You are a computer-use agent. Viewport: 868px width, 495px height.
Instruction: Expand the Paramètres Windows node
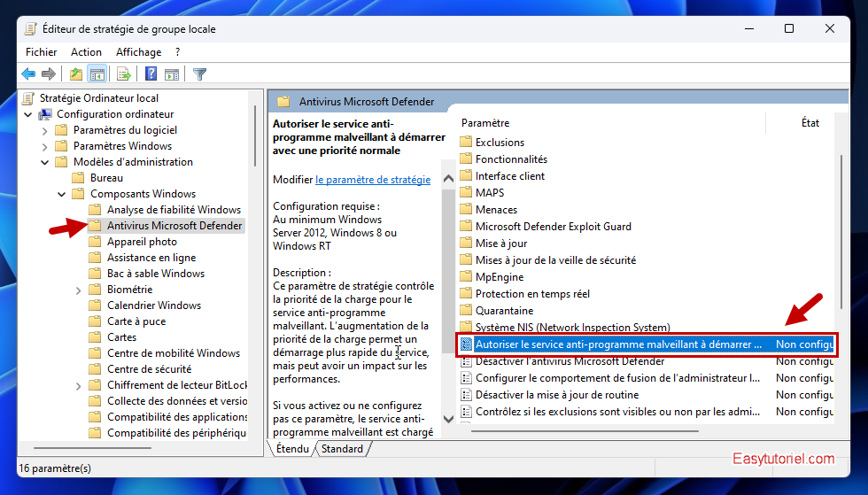pyautogui.click(x=45, y=147)
